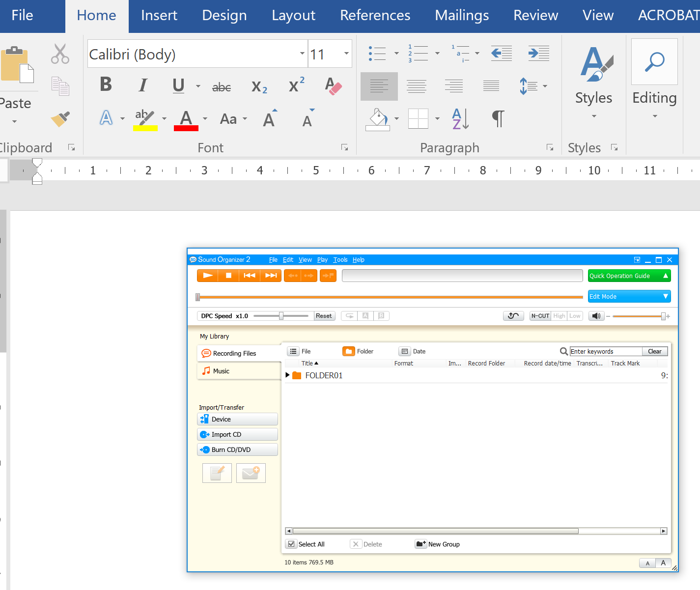Image resolution: width=700 pixels, height=590 pixels.
Task: Click the speaker mute icon
Action: (596, 316)
